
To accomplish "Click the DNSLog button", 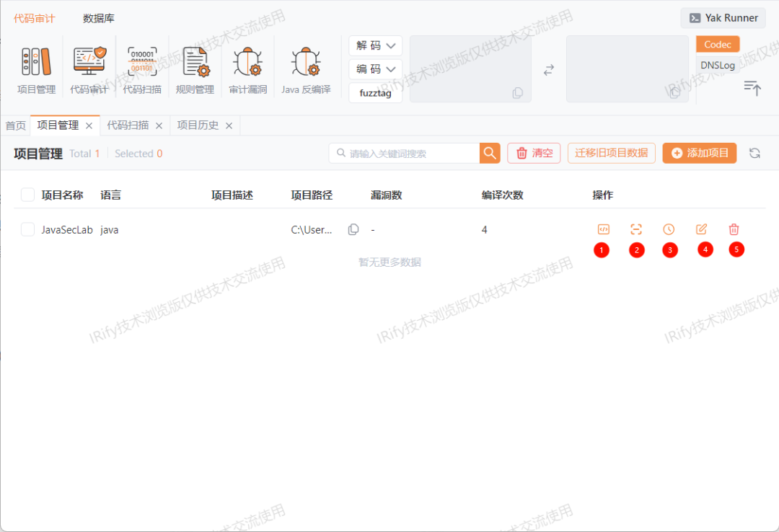I will (x=718, y=65).
